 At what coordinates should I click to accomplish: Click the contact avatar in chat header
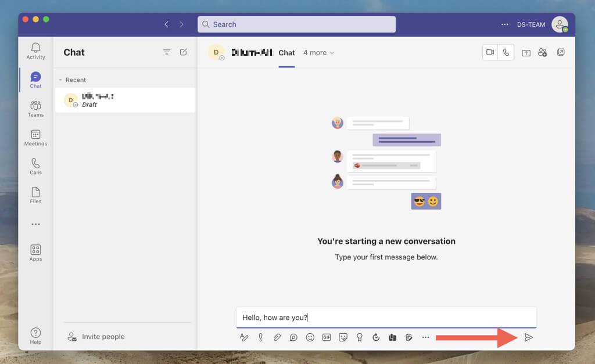click(x=216, y=52)
